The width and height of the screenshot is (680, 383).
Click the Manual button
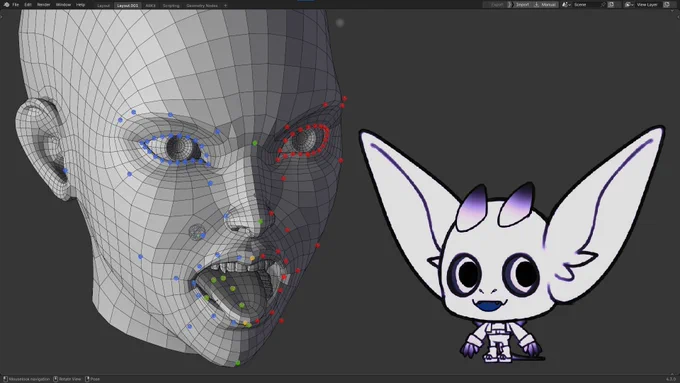coord(545,5)
